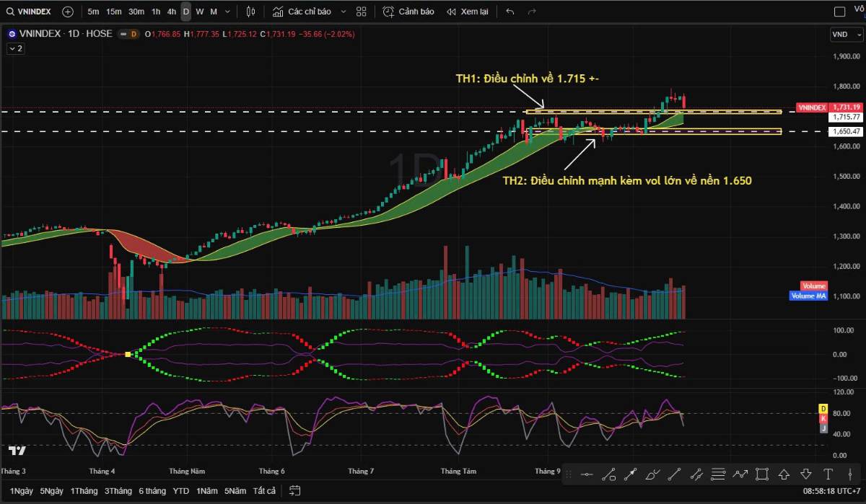The image size is (866, 504).
Task: Select the W weekly timeframe
Action: pos(200,12)
